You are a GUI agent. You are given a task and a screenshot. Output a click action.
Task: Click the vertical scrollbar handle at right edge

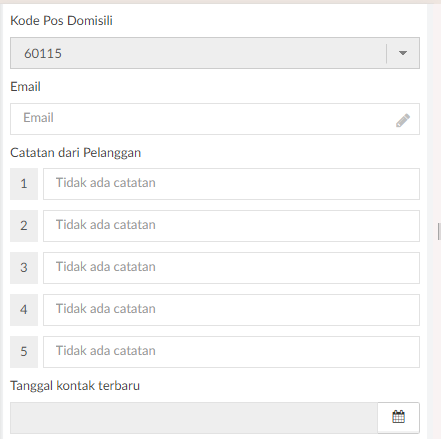[x=439, y=232]
